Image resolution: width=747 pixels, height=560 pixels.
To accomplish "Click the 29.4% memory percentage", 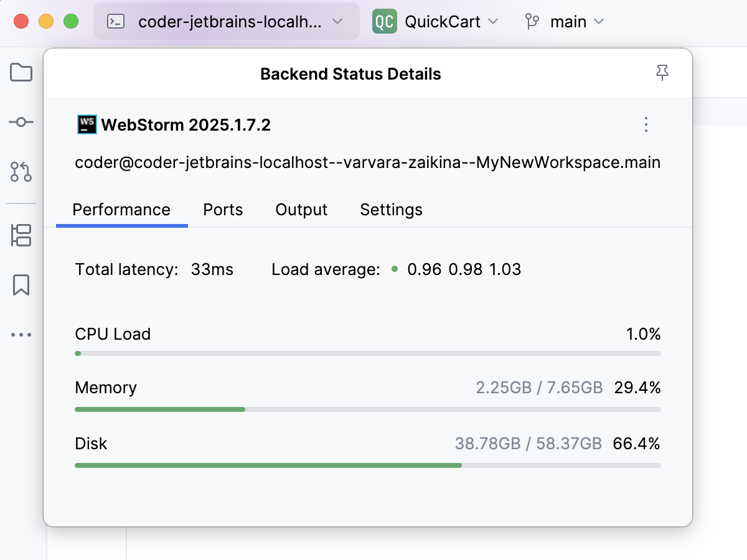I will coord(637,388).
